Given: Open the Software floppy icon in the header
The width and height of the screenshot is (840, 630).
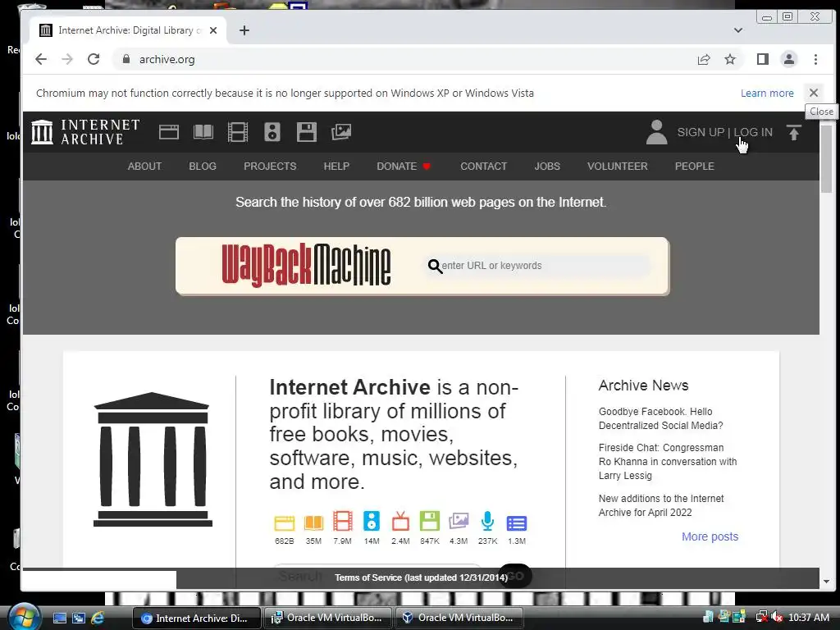Looking at the screenshot, I should coord(307,132).
